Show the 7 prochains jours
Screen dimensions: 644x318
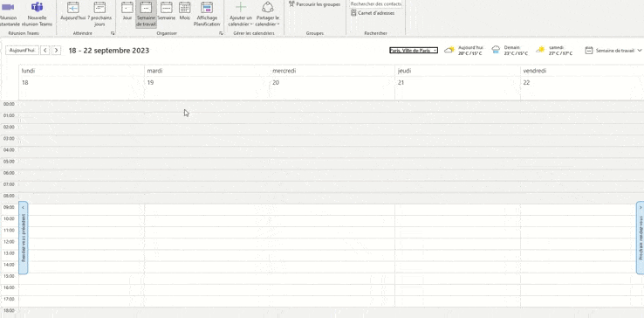(99, 14)
